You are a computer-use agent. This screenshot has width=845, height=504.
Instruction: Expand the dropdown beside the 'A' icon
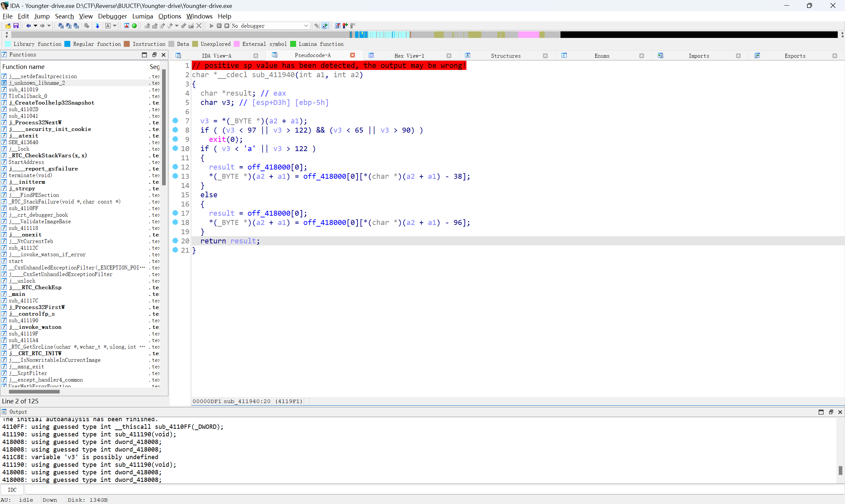[115, 26]
